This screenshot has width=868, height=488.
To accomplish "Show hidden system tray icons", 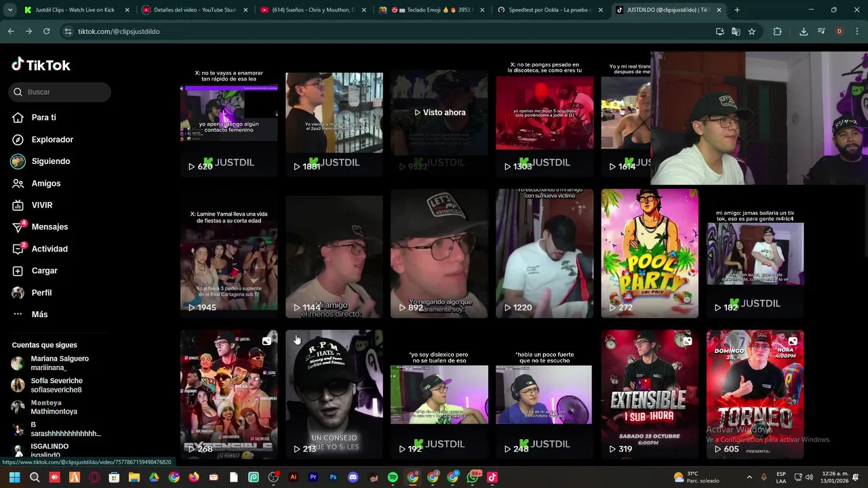I will [x=749, y=477].
